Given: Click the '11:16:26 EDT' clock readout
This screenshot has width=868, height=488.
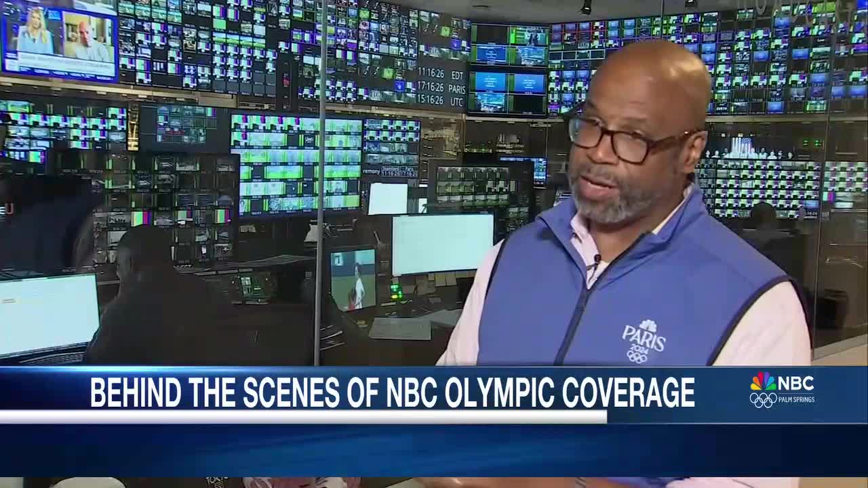Looking at the screenshot, I should click(441, 74).
